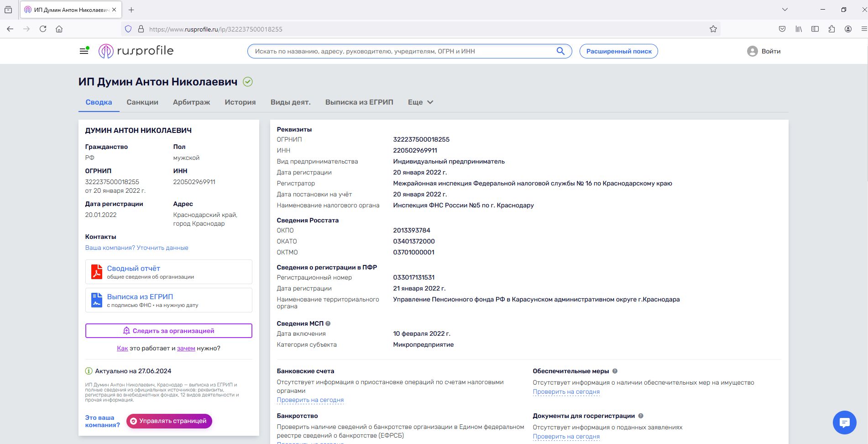Close the ИП Думин Антон Николаевич browser tab
This screenshot has height=444, width=868.
click(114, 10)
